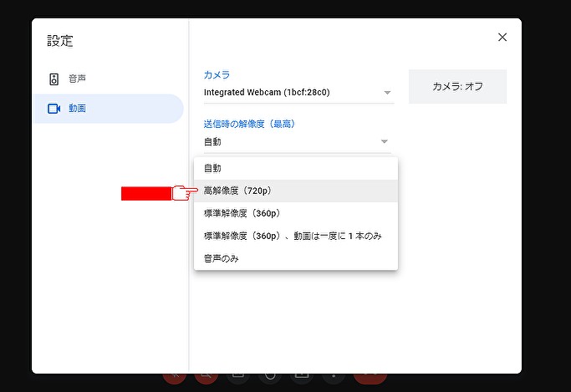Viewport: 571px width, 392px height.
Task: Open the カメラ device dropdown
Action: (298, 93)
